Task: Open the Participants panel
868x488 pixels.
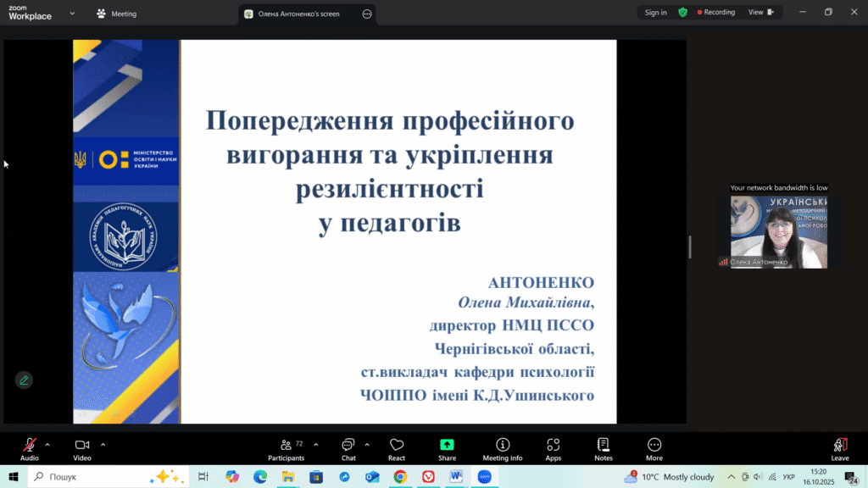Action: point(287,448)
